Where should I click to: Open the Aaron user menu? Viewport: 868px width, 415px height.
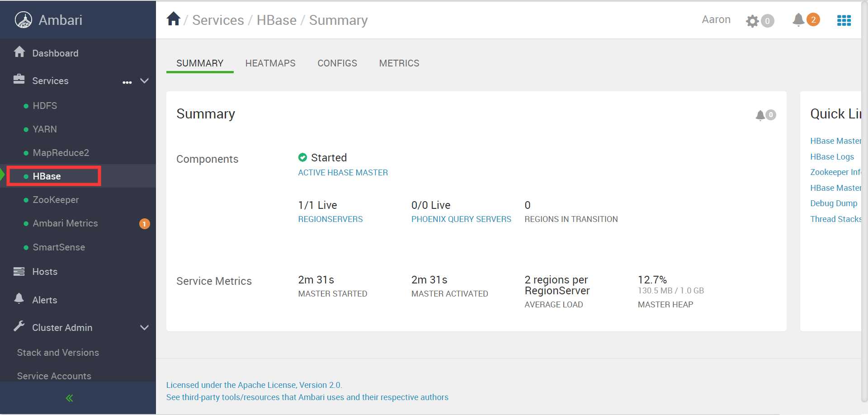pos(716,19)
